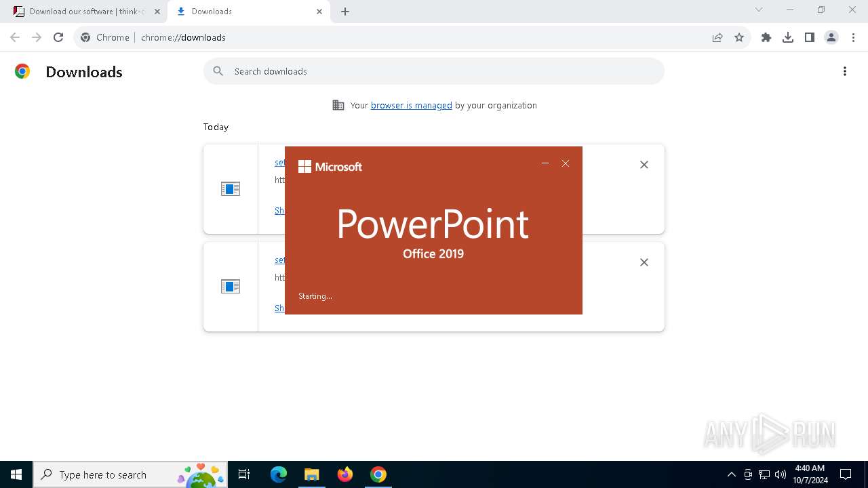Viewport: 868px width, 488px height.
Task: Click the Downloads page title
Action: click(84, 72)
